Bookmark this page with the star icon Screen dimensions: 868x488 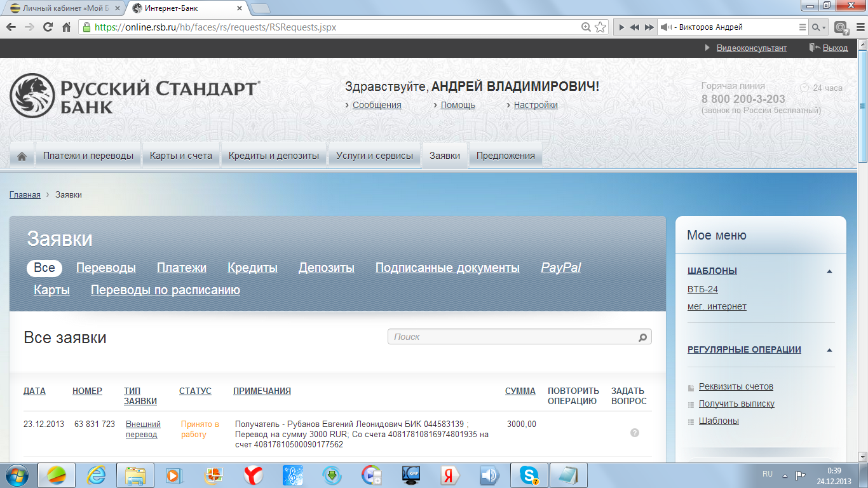[600, 27]
